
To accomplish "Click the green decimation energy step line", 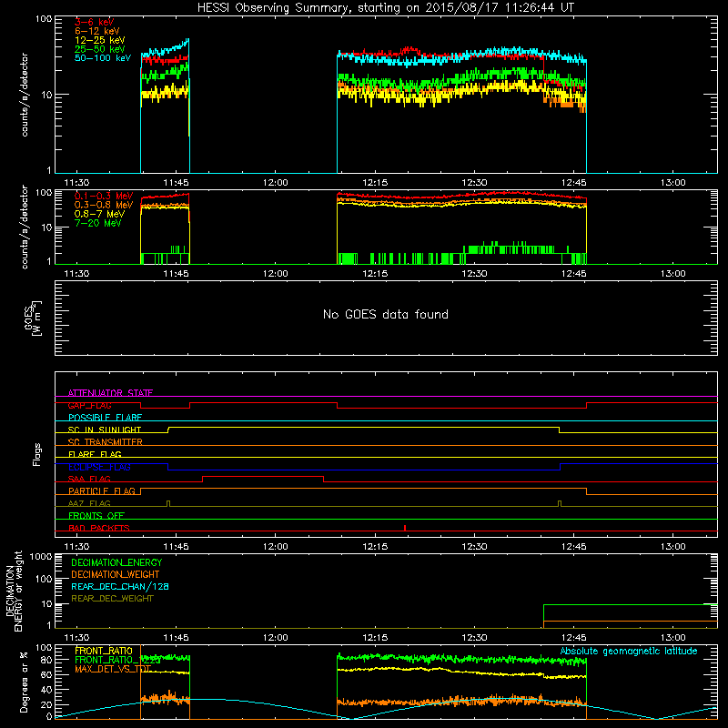I will (630, 604).
